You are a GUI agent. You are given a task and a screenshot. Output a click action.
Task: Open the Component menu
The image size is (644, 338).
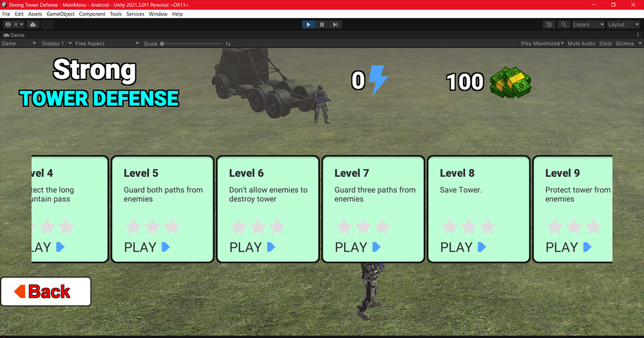(x=92, y=14)
